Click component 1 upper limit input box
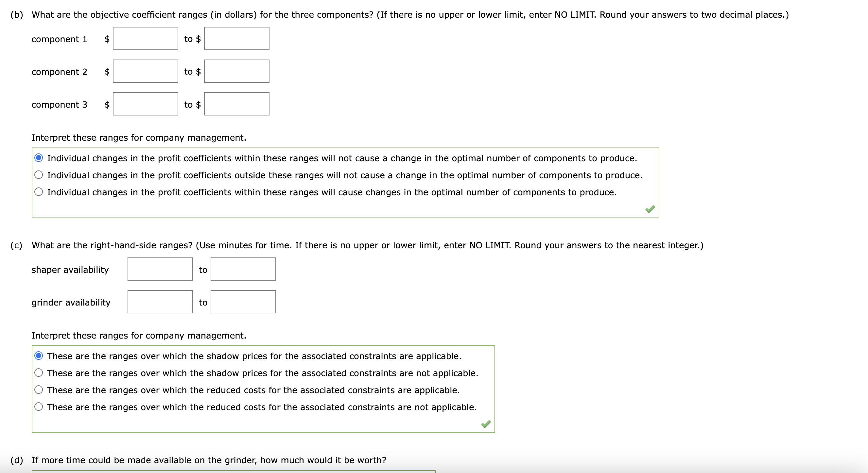This screenshot has height=473, width=868. pos(236,38)
